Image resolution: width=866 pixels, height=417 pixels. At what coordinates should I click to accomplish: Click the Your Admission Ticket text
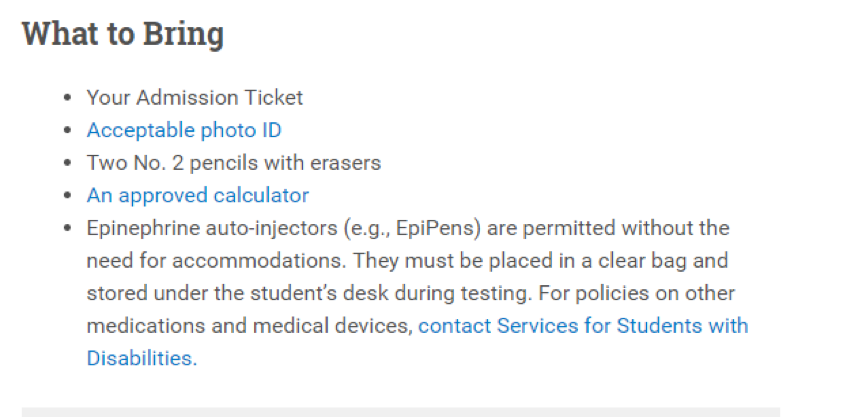[194, 98]
